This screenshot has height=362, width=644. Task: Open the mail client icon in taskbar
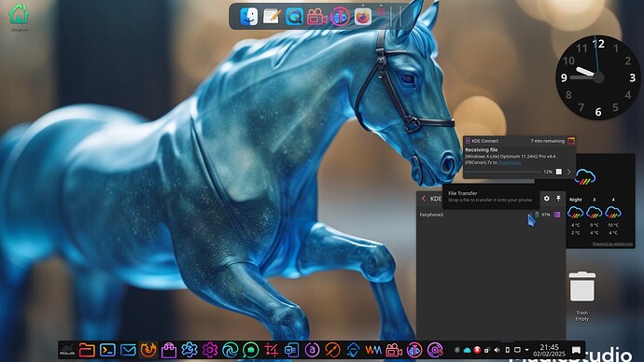coord(128,350)
